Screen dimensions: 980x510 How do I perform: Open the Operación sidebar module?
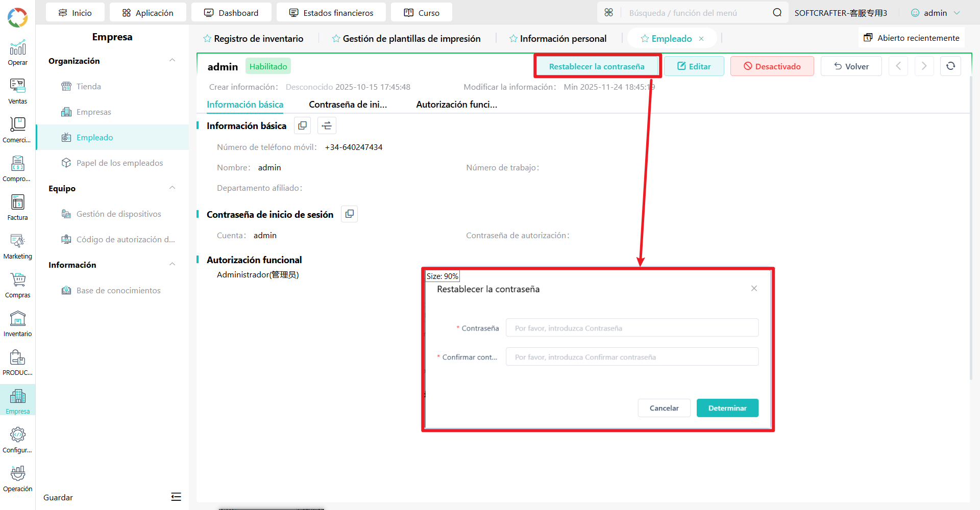(x=18, y=479)
